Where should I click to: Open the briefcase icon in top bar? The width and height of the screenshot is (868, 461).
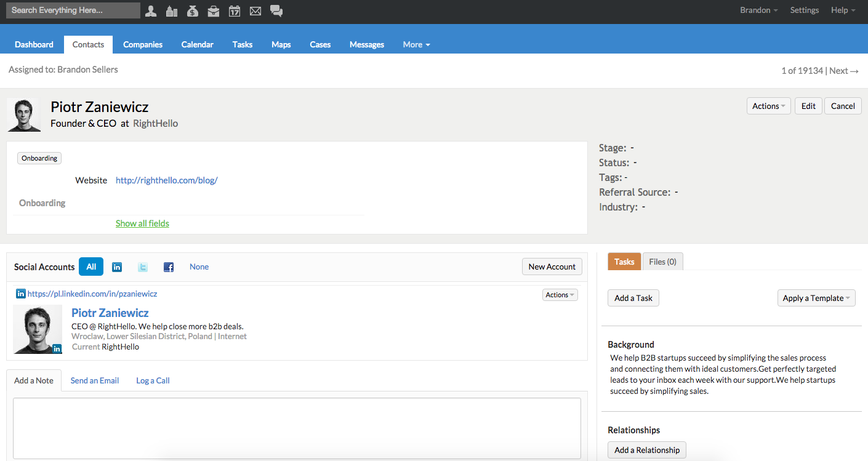click(x=214, y=10)
